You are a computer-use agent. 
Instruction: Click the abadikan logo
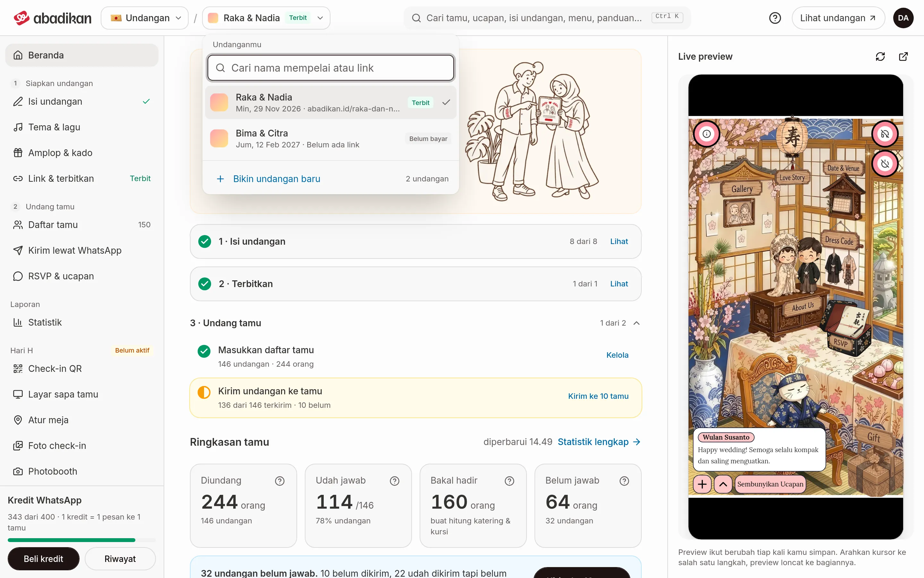(52, 18)
